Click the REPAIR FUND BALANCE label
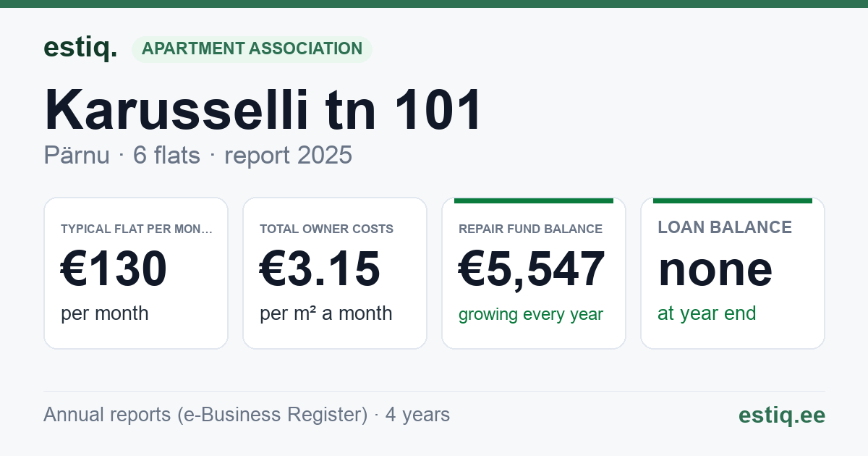Viewport: 868px width, 456px height. pos(530,229)
